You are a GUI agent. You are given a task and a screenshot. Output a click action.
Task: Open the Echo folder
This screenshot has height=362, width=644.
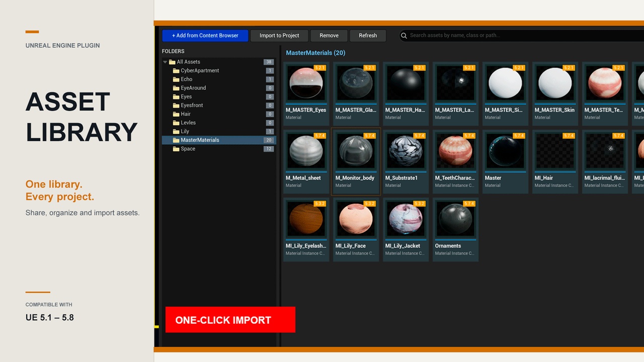tap(218, 79)
